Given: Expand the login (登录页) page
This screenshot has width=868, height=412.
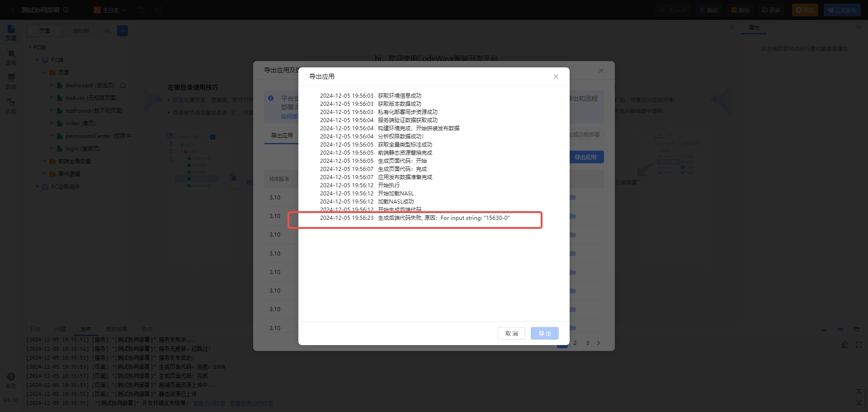Looking at the screenshot, I should (x=52, y=148).
